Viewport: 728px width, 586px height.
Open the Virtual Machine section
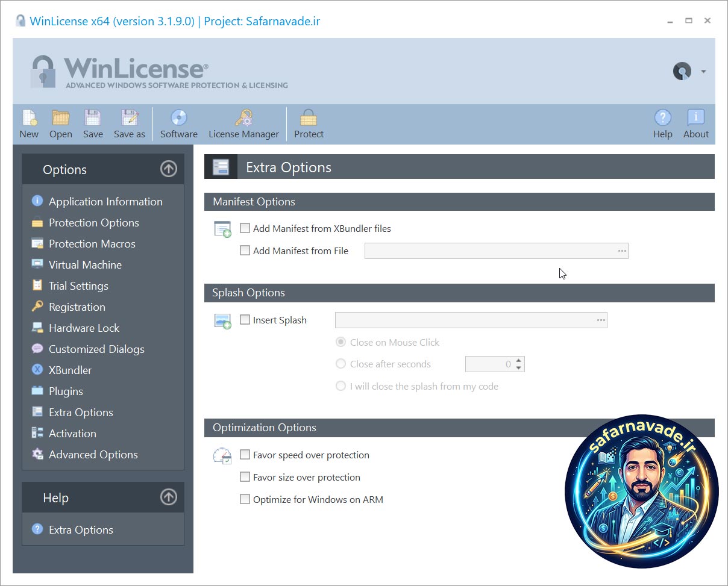[x=85, y=264]
